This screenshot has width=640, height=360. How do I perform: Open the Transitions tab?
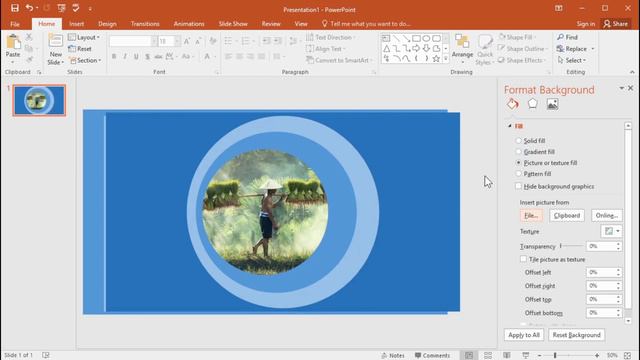pos(145,24)
